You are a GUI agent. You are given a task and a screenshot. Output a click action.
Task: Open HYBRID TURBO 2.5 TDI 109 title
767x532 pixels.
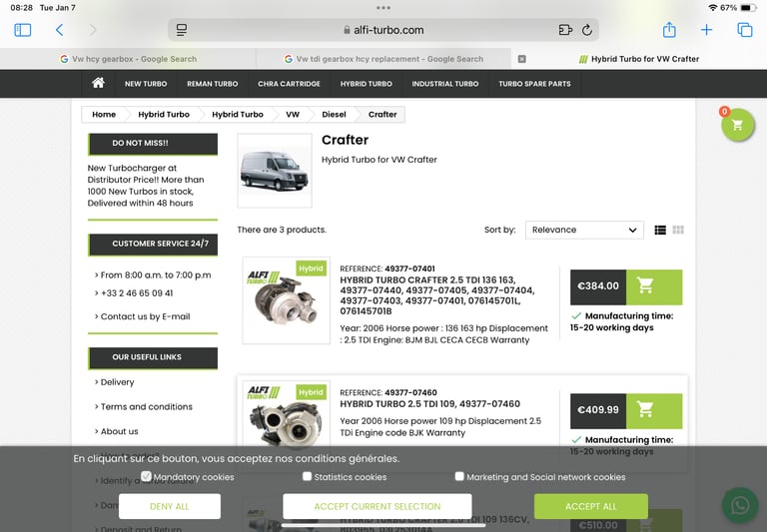pyautogui.click(x=430, y=404)
